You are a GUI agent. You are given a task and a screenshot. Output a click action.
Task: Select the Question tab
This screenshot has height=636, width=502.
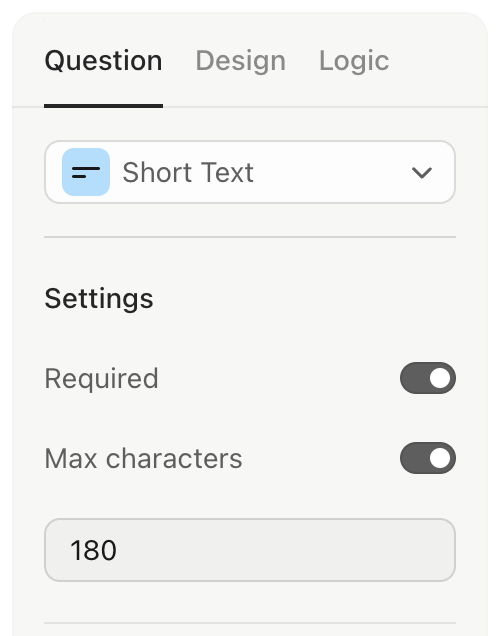click(103, 61)
